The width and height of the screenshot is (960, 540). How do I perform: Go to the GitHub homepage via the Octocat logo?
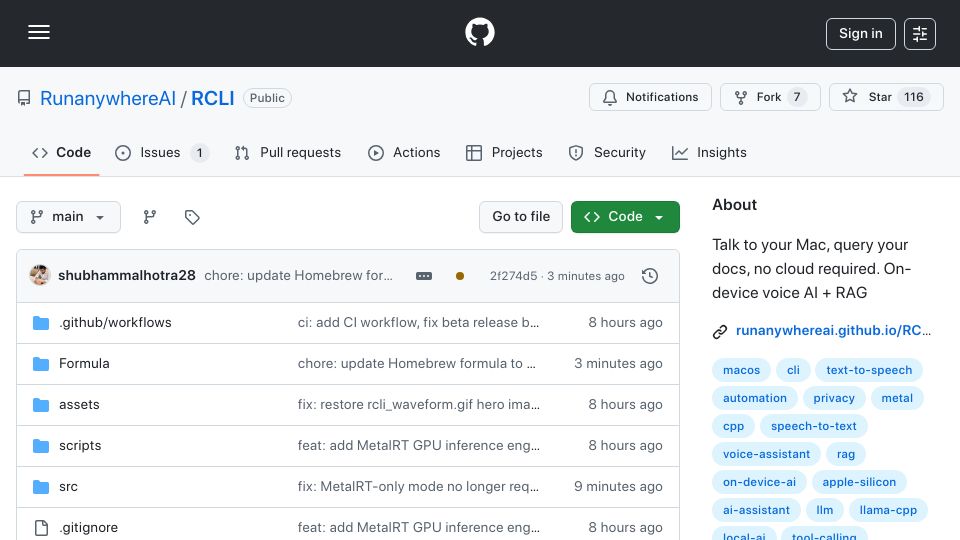pyautogui.click(x=479, y=32)
